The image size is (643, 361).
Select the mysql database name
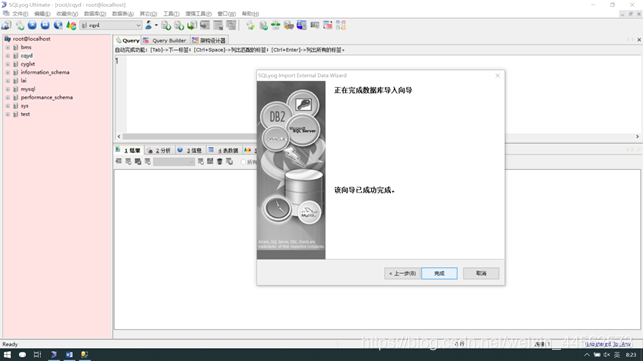28,89
